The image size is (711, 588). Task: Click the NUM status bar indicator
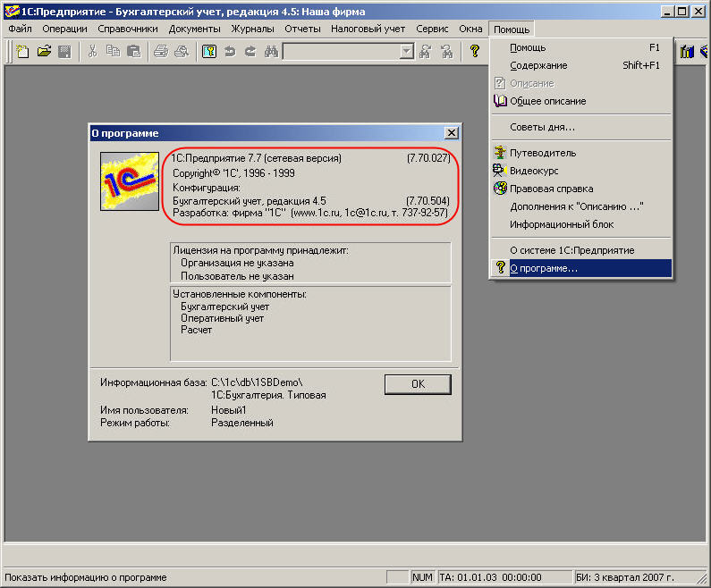pyautogui.click(x=422, y=577)
